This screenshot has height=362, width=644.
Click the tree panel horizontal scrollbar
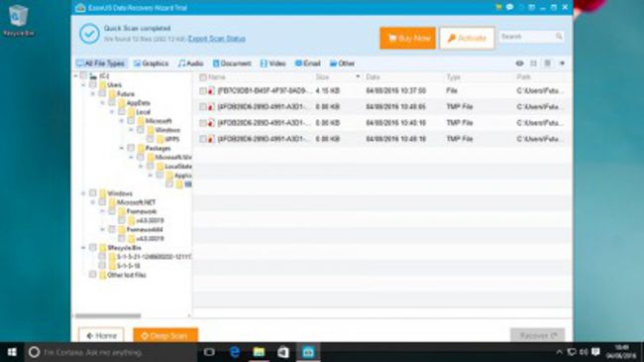click(x=108, y=316)
